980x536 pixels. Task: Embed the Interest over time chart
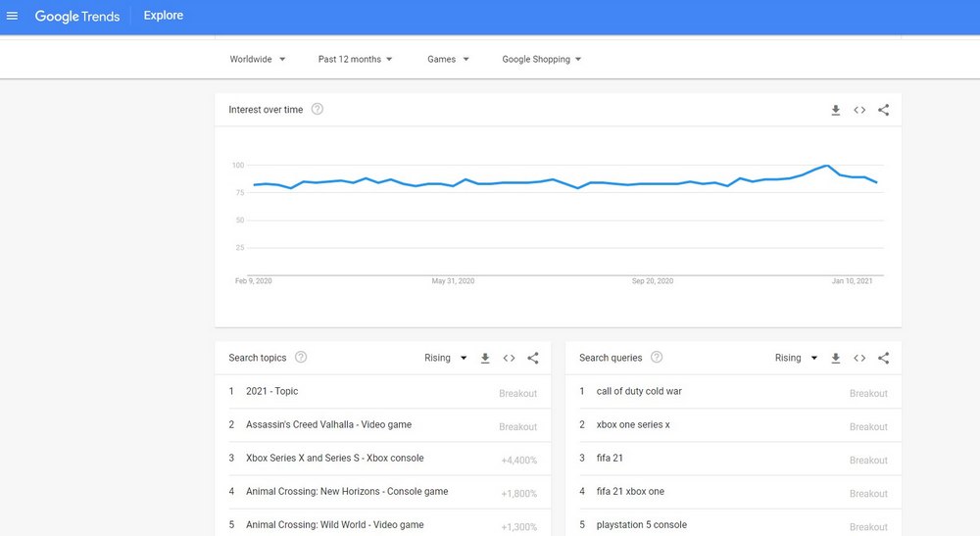(859, 110)
